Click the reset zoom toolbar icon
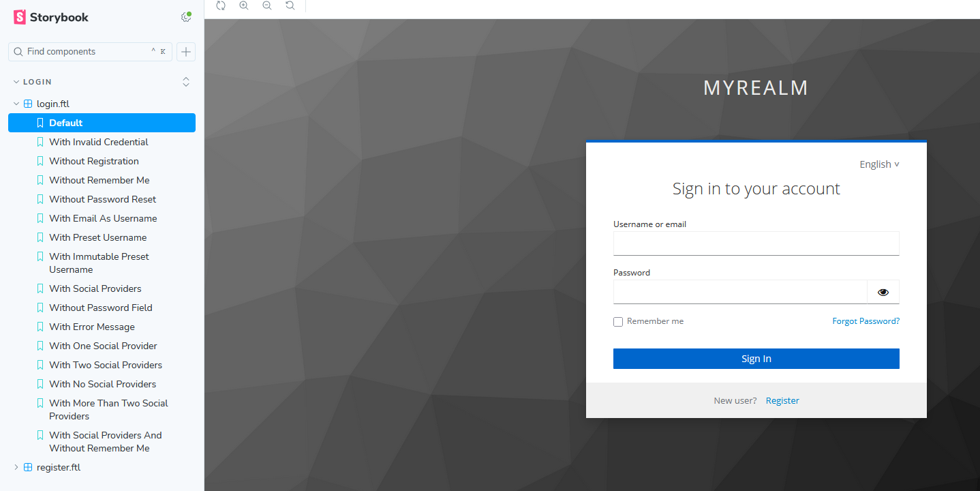Viewport: 980px width, 491px height. [x=290, y=5]
